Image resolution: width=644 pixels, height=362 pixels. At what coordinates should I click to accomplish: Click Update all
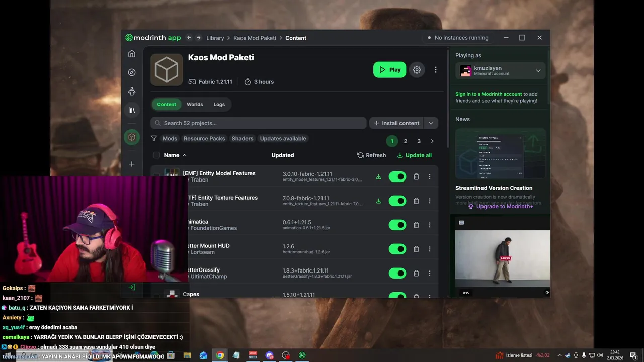click(415, 155)
